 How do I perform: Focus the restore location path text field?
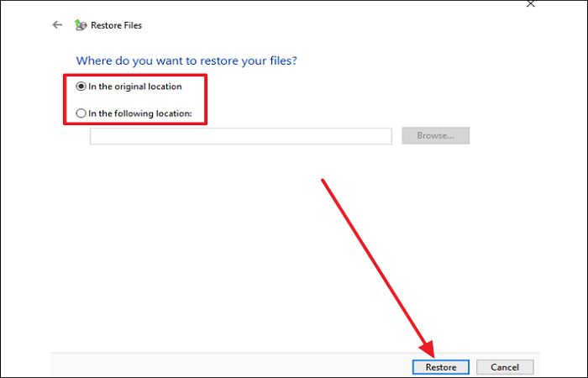[x=240, y=136]
